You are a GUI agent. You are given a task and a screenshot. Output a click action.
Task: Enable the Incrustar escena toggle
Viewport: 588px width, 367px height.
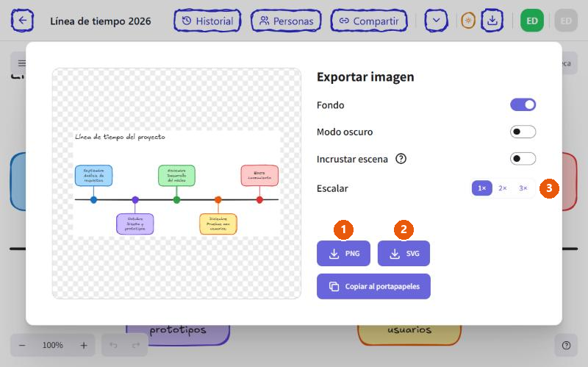523,159
